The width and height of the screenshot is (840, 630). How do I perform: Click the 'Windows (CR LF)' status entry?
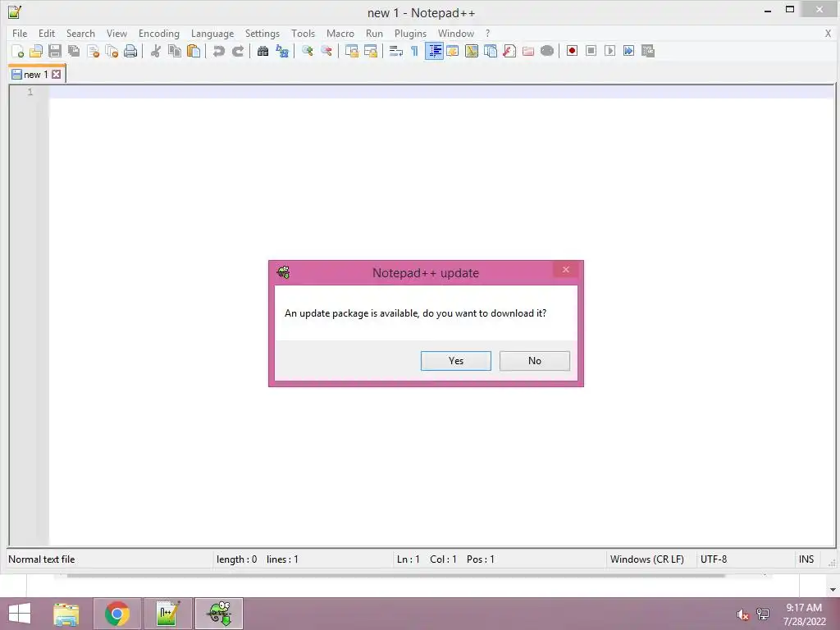[x=646, y=559]
